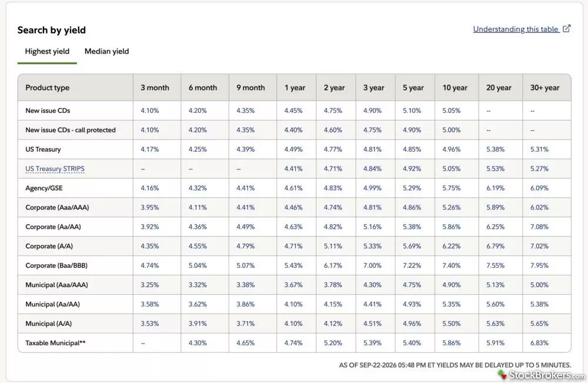This screenshot has height=383, width=588.
Task: Select Corporate (A/A) 10 year 6.22% yield
Action: (x=451, y=247)
